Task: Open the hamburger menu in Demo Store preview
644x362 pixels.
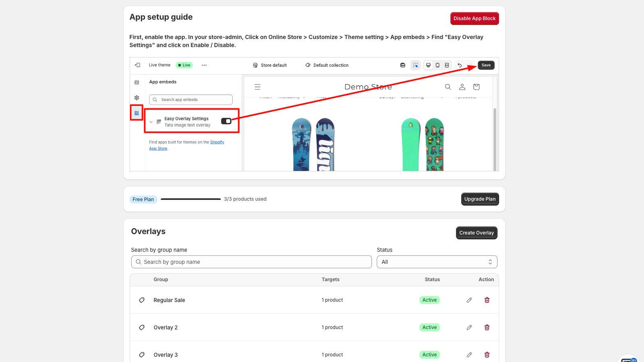Action: coord(257,87)
